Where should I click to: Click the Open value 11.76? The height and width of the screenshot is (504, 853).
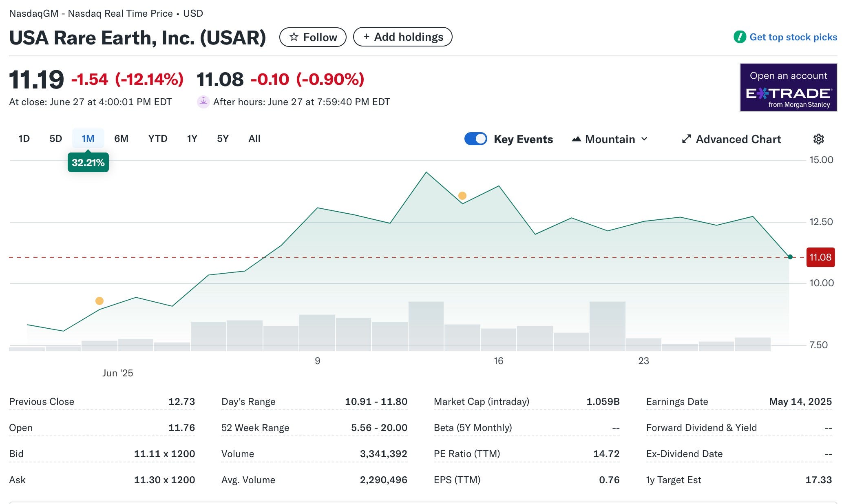click(x=181, y=428)
